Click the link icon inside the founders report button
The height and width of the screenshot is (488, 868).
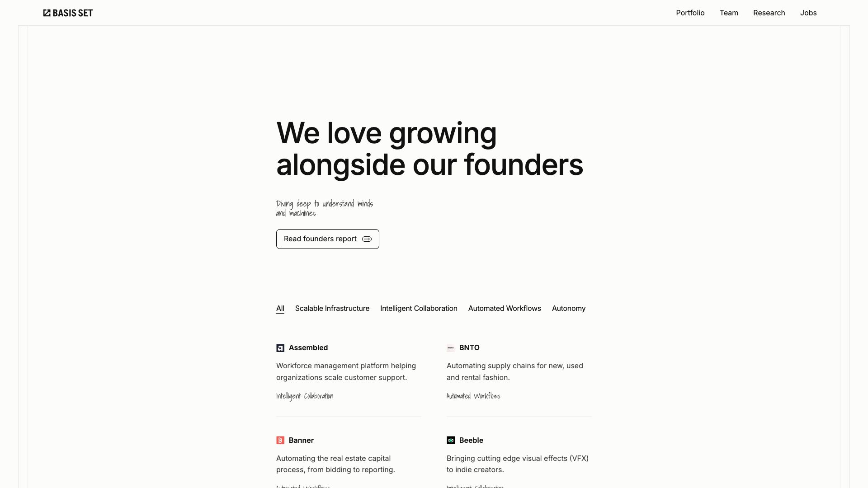(367, 239)
